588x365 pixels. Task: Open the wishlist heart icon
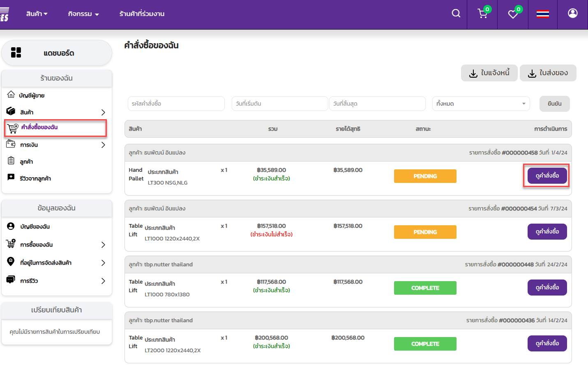click(513, 14)
